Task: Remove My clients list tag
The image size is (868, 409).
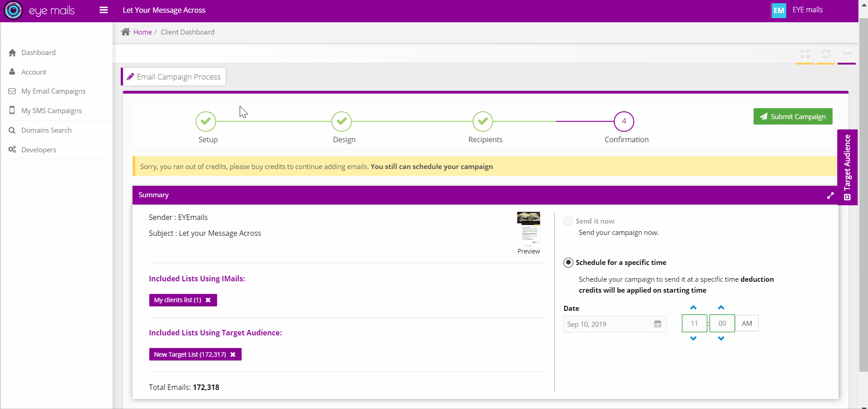Action: [x=208, y=300]
